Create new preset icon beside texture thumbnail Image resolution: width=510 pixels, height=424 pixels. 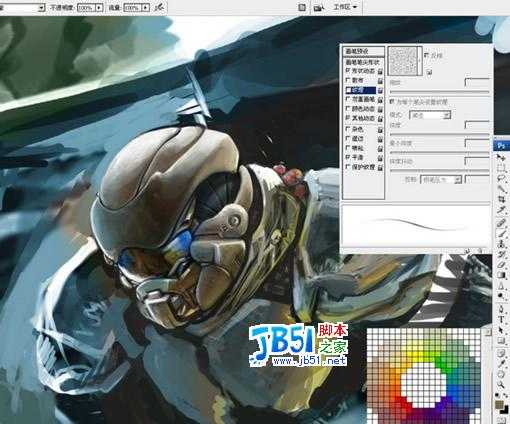tap(429, 72)
